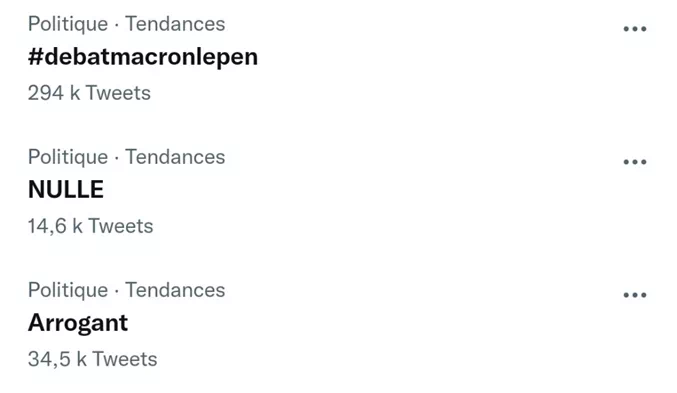The width and height of the screenshot is (677, 393).
Task: Click Tendances label above #debatmacronlepen
Action: click(175, 24)
